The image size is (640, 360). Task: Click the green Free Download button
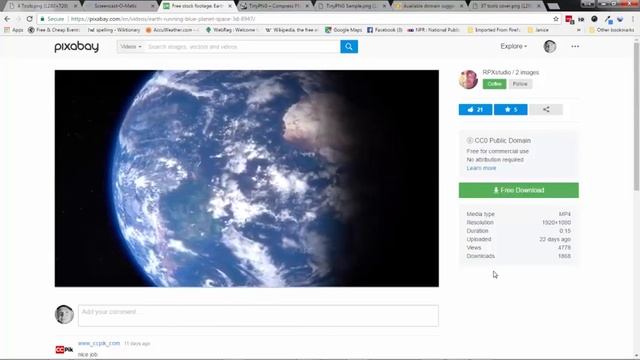(x=518, y=190)
